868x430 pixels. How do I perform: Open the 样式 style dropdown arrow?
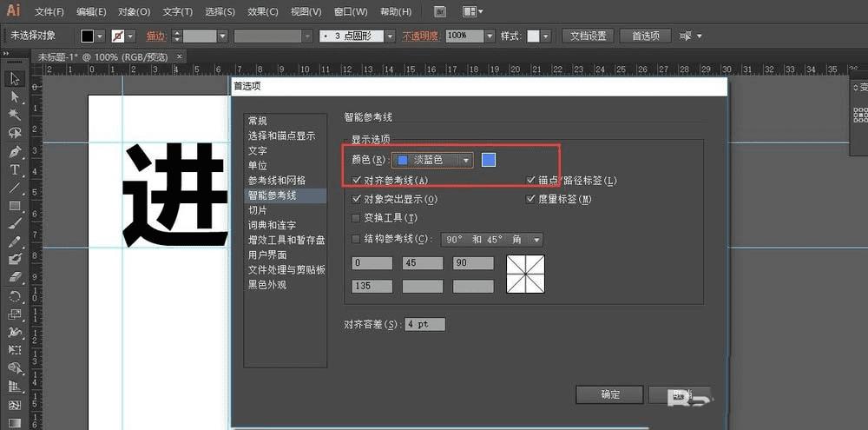click(546, 36)
